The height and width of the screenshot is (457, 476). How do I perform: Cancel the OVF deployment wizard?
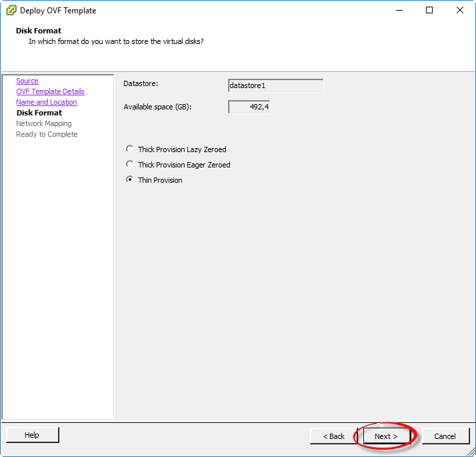pos(445,436)
